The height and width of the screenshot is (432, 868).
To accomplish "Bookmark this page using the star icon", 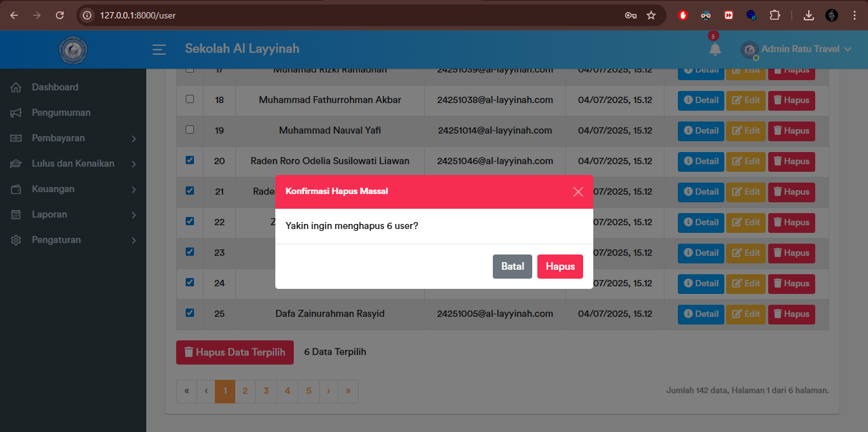I will (651, 15).
